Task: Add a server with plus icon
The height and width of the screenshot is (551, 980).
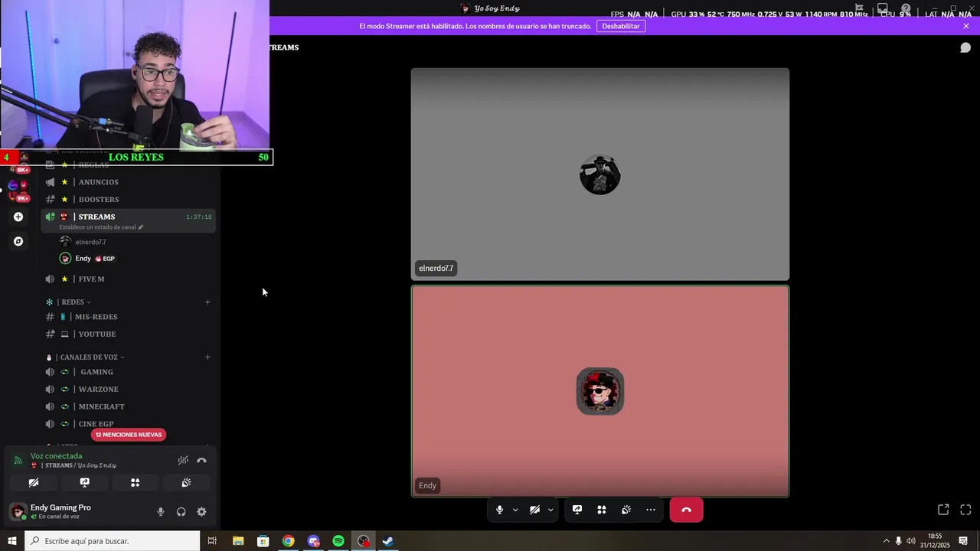Action: click(x=18, y=217)
